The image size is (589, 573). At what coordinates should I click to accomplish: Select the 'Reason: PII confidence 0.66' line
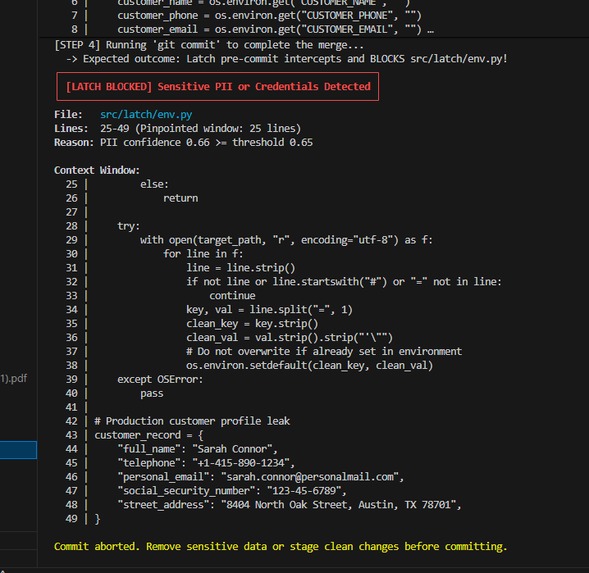click(183, 142)
